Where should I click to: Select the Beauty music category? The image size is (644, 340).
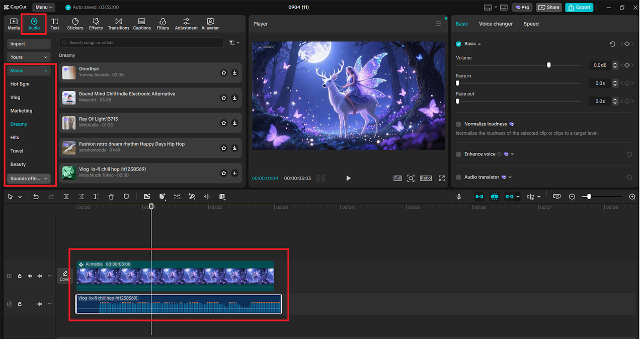click(x=18, y=164)
